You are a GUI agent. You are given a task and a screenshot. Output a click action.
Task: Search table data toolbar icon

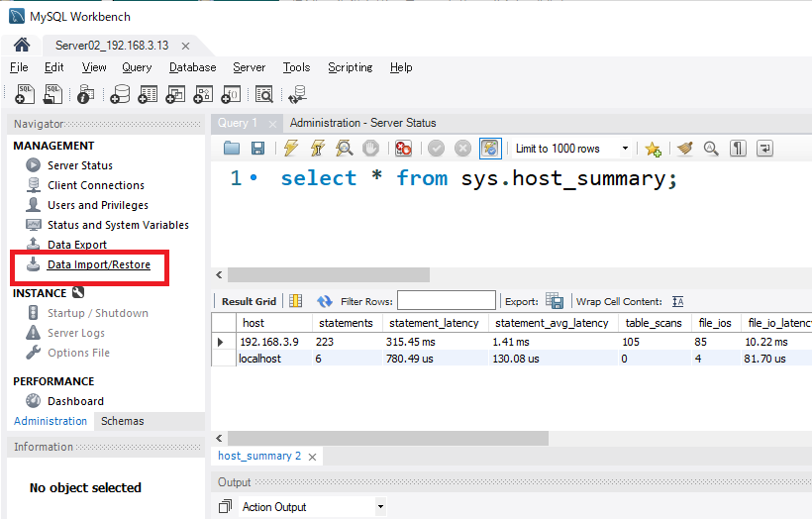click(x=264, y=94)
